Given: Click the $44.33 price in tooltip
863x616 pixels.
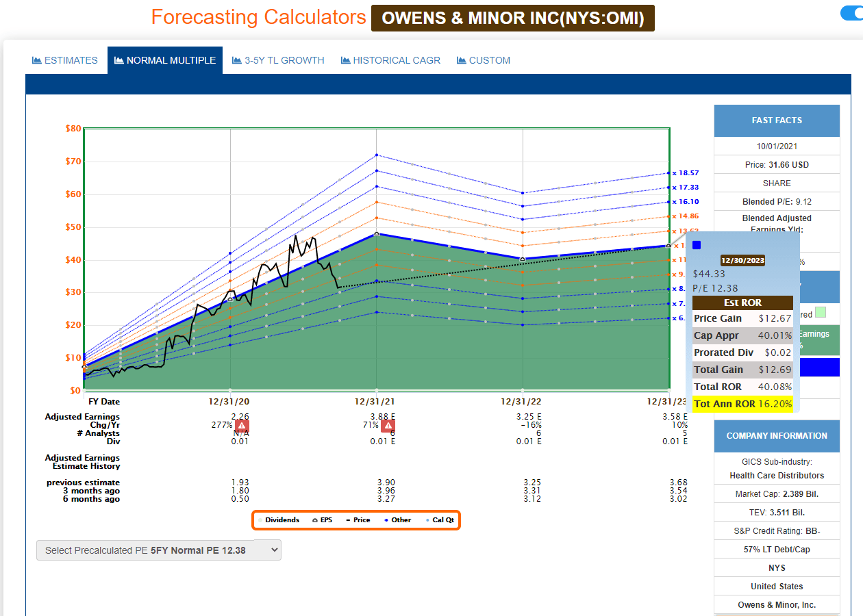Looking at the screenshot, I should tap(709, 274).
